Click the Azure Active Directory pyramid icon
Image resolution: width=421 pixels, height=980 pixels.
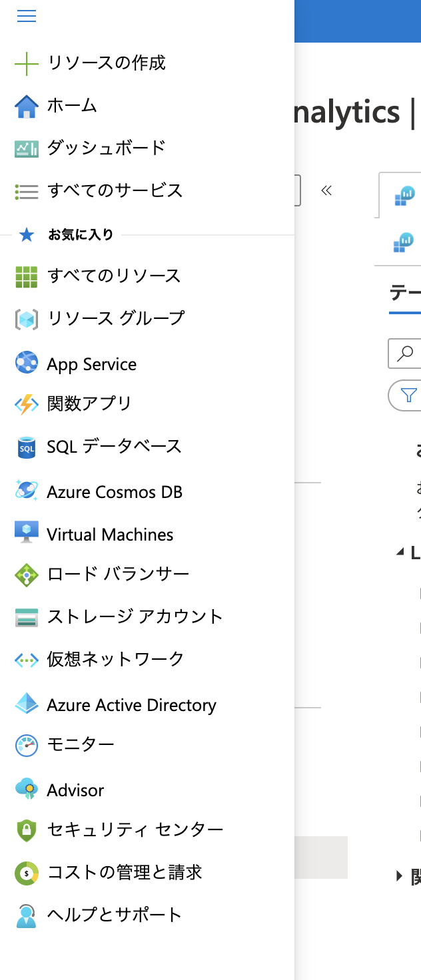click(27, 704)
